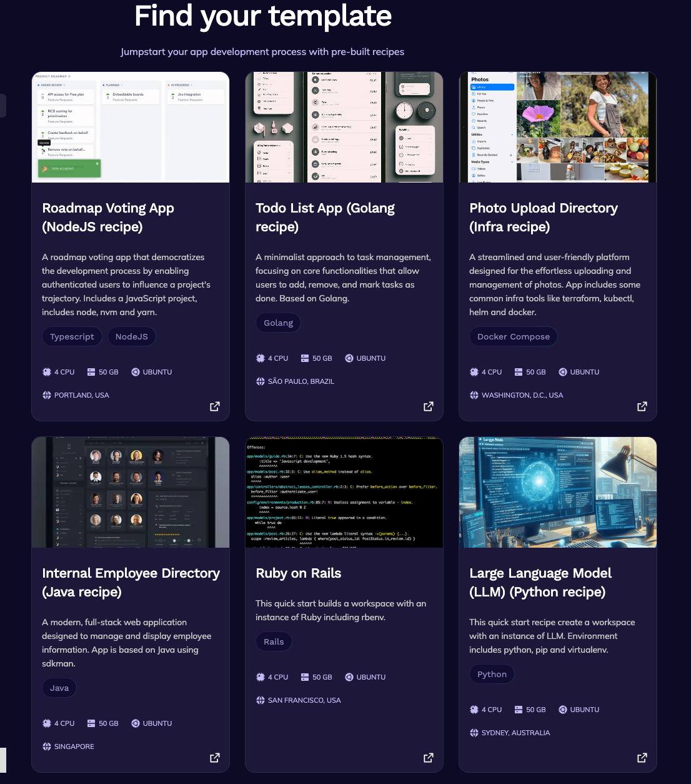691x784 pixels.
Task: Select the Python tag
Action: click(492, 674)
